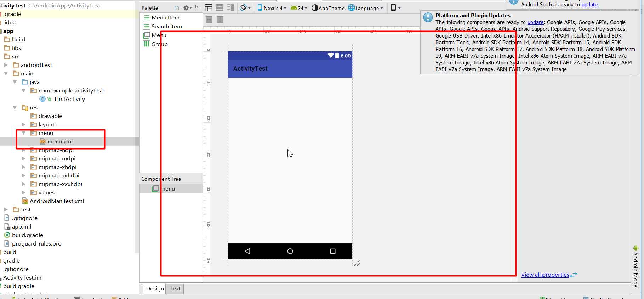Viewport: 644px width, 299px height.
Task: Select the menu node in Component Tree
Action: [x=164, y=188]
